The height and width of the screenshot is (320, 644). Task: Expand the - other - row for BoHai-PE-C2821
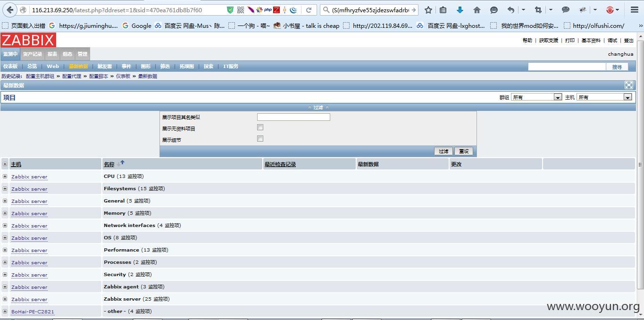click(x=5, y=312)
